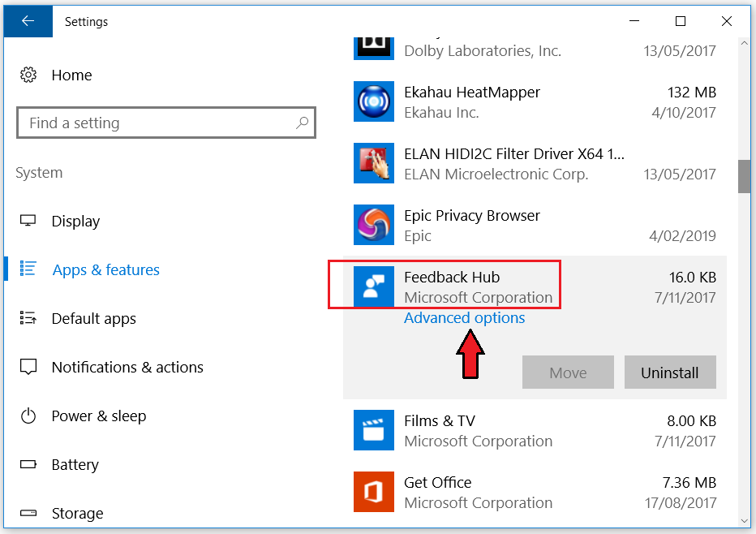Open the Display settings
756x534 pixels.
coord(75,222)
